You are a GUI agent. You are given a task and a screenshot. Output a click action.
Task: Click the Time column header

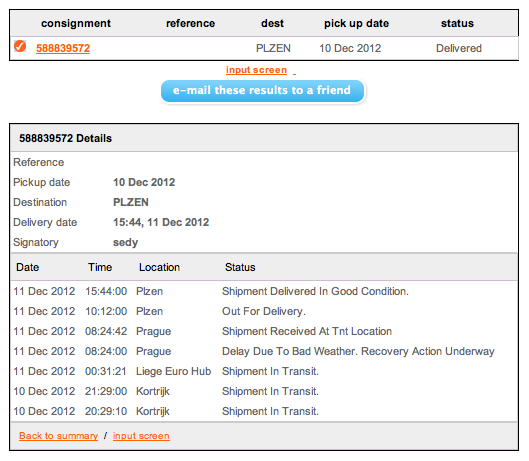click(x=100, y=267)
